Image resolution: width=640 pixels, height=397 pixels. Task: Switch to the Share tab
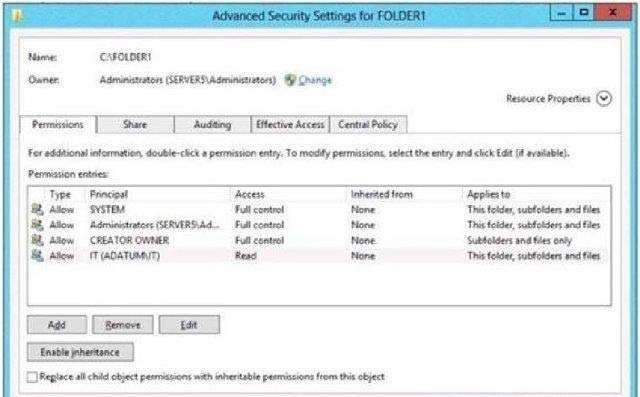pos(135,124)
